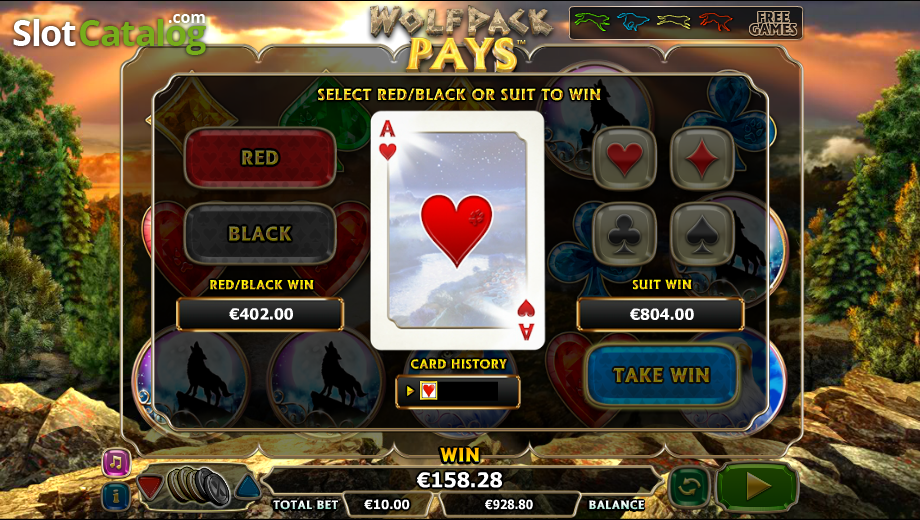
Task: Pick the clubs suit button
Action: tap(624, 234)
